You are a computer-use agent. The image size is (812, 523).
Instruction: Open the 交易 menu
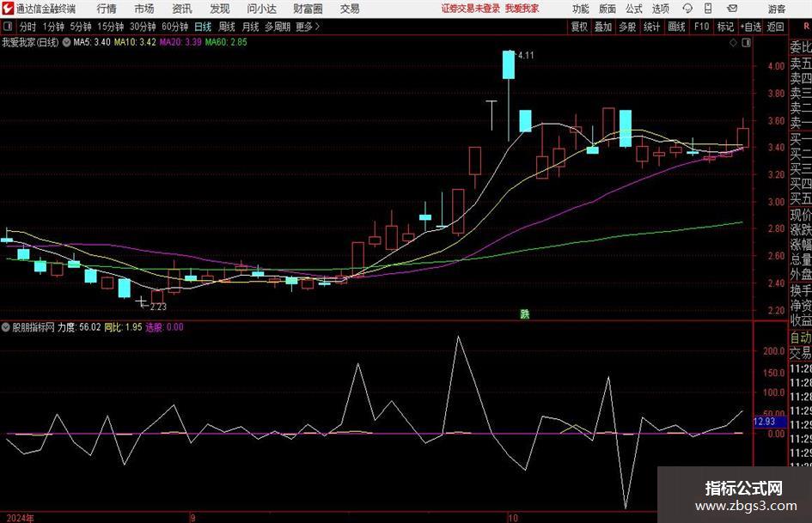click(350, 9)
